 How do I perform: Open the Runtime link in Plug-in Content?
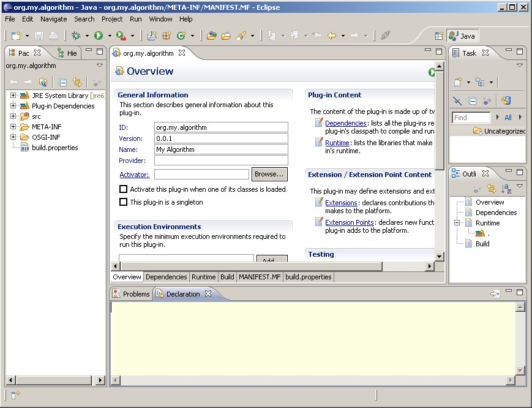tap(337, 143)
